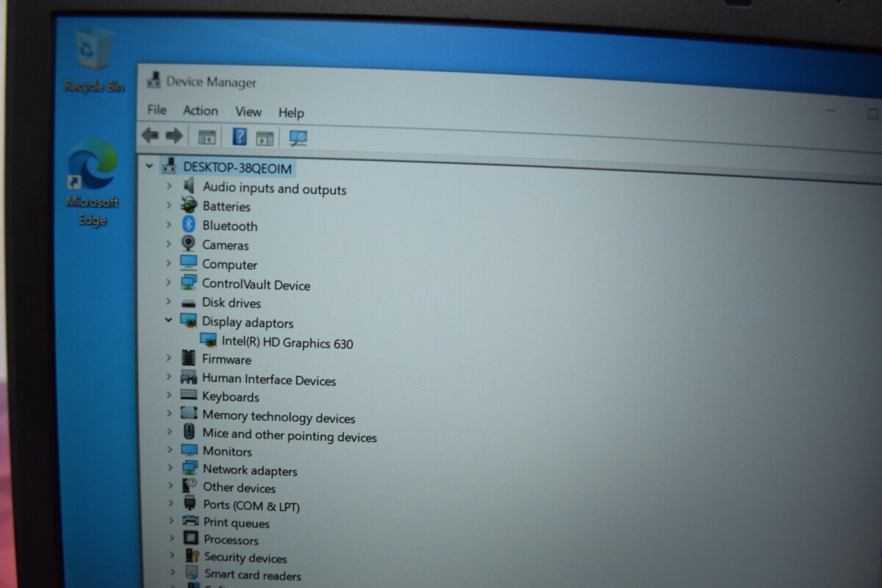Click the Firmware chip icon

(x=189, y=358)
